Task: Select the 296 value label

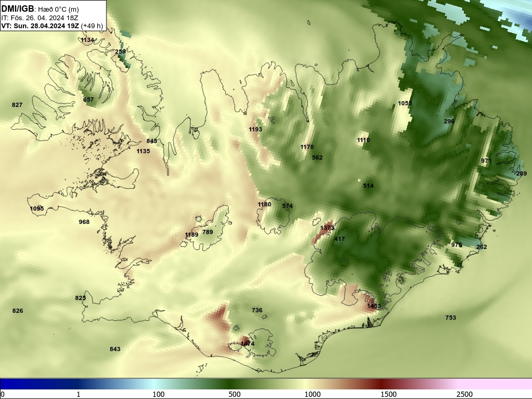Action: [x=449, y=121]
